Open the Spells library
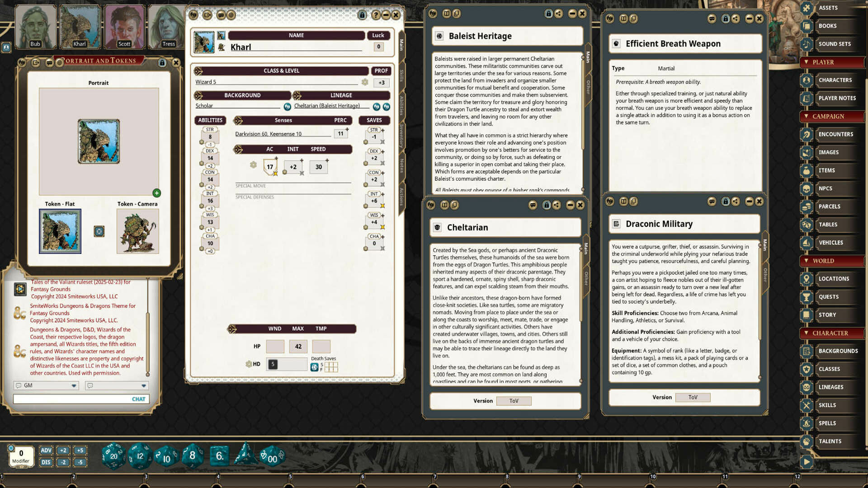This screenshot has width=868, height=488. [x=827, y=423]
